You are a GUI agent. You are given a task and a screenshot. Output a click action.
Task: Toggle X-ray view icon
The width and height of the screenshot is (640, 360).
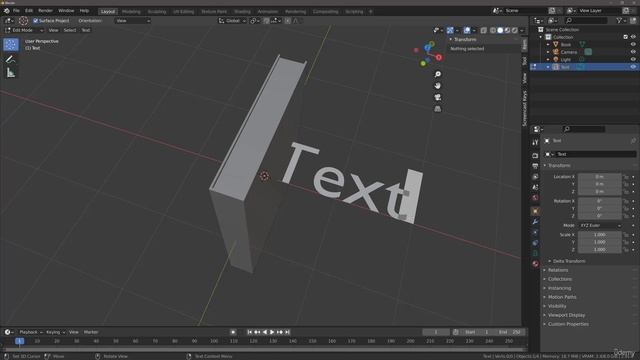tap(483, 31)
